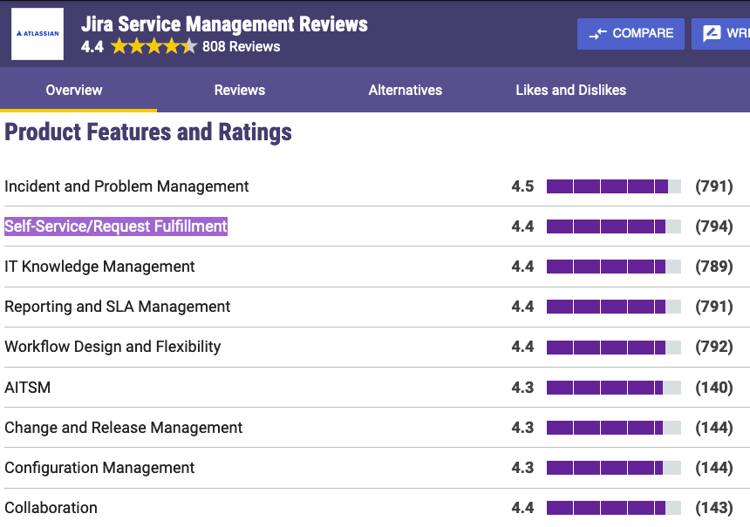Select the IT Knowledge Management label
Image resolution: width=750 pixels, height=527 pixels.
pos(99,266)
